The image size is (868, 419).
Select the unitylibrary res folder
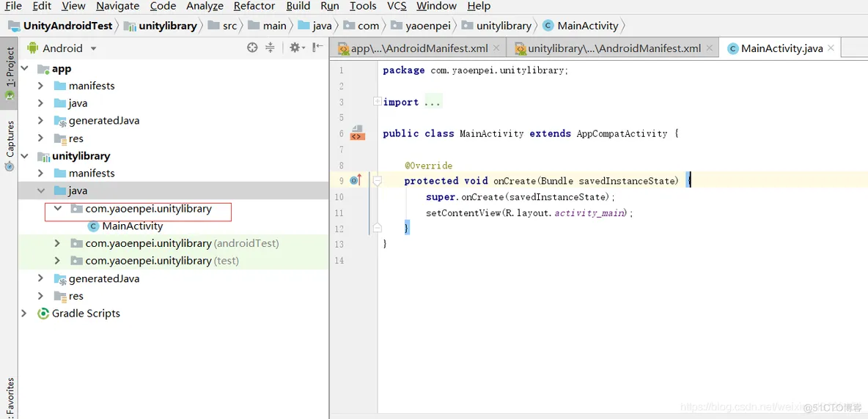pos(69,296)
